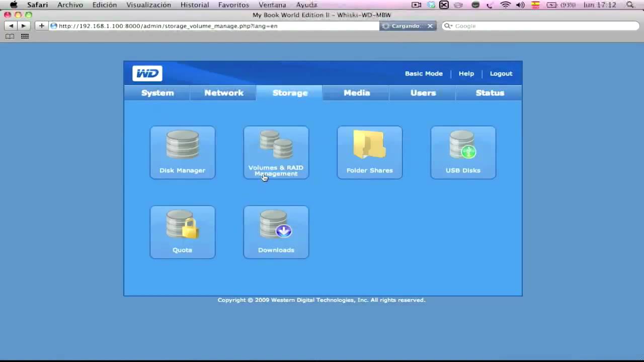Viewport: 644px width, 362px height.
Task: Open the USB Disks icon
Action: pos(463,152)
